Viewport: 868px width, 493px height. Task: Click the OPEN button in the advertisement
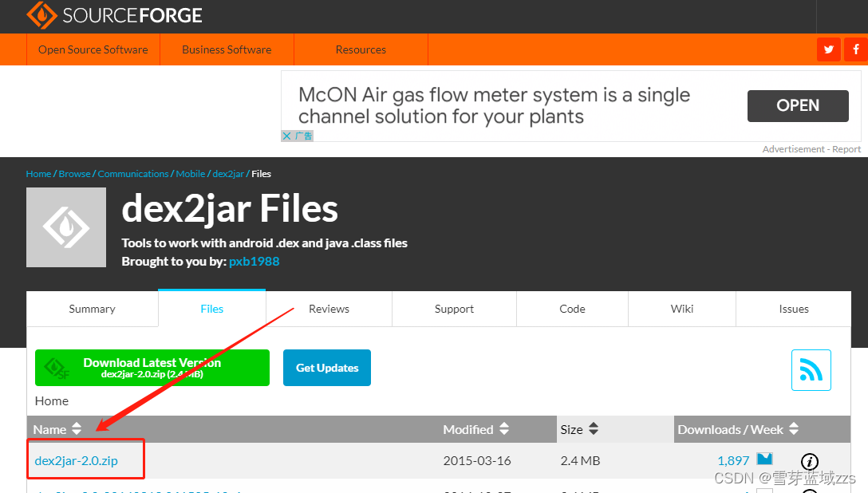pos(798,105)
